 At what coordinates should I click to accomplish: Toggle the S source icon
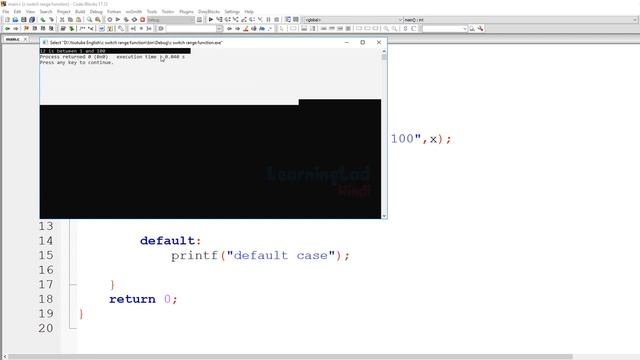(405, 29)
